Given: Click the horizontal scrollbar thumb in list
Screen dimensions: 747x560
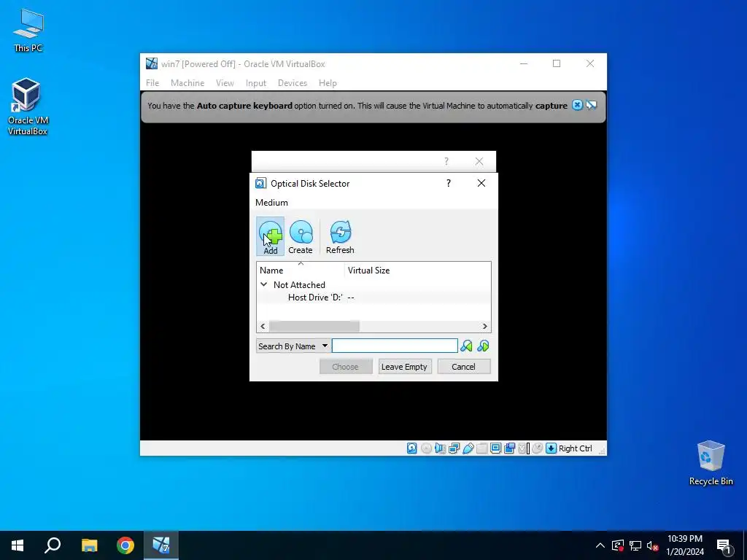Looking at the screenshot, I should pyautogui.click(x=314, y=326).
